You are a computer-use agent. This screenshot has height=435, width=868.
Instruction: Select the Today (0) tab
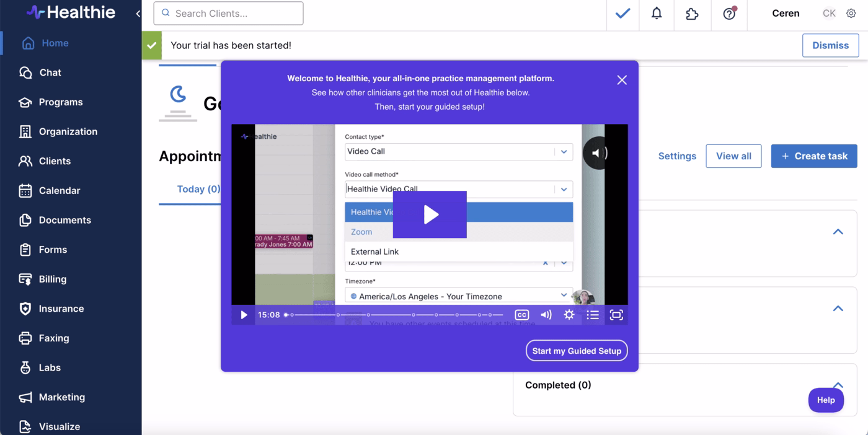pos(198,189)
